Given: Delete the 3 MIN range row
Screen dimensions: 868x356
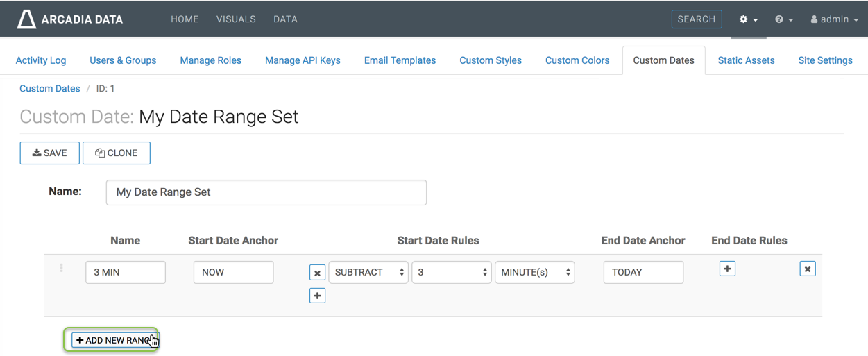Looking at the screenshot, I should click(x=807, y=269).
